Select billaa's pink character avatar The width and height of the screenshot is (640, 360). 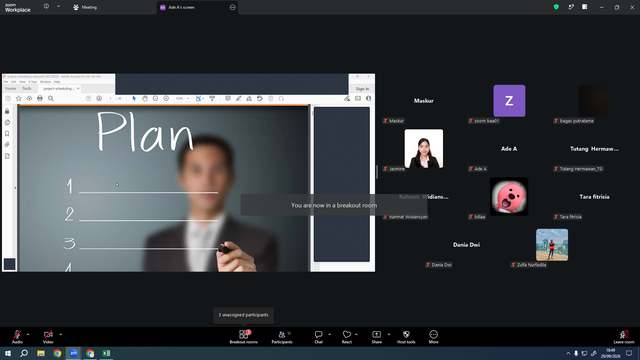pos(509,196)
